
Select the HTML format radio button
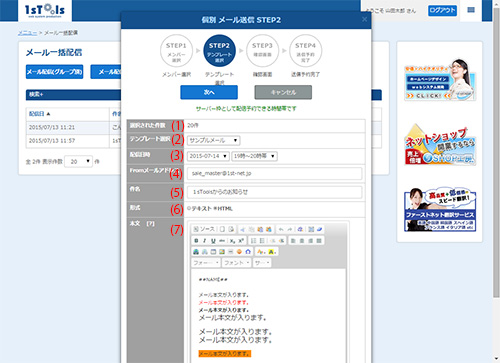(x=215, y=208)
